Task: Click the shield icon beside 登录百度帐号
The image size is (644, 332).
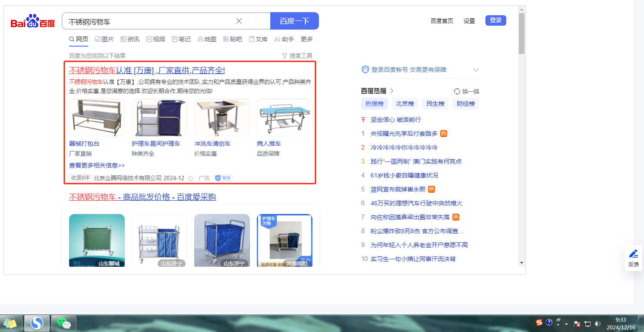Action: point(365,70)
